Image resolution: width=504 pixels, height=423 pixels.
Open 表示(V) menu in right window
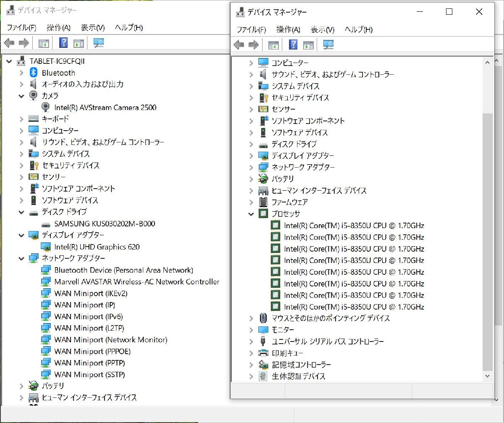click(x=322, y=30)
